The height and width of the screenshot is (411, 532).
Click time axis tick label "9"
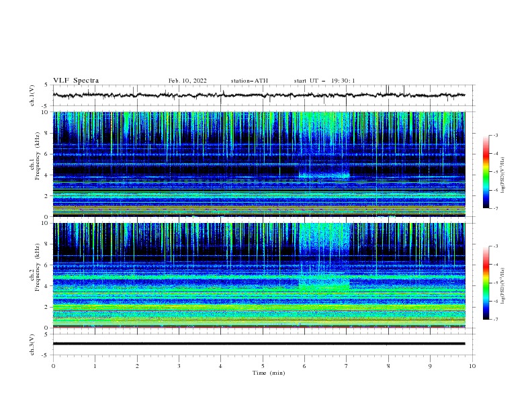[430, 366]
